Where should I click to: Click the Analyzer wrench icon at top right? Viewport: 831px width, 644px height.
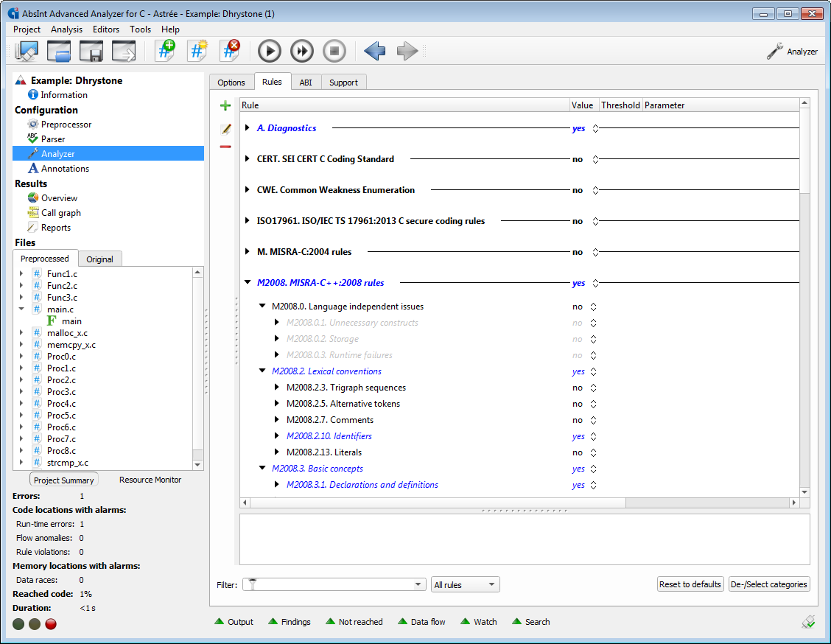(775, 52)
